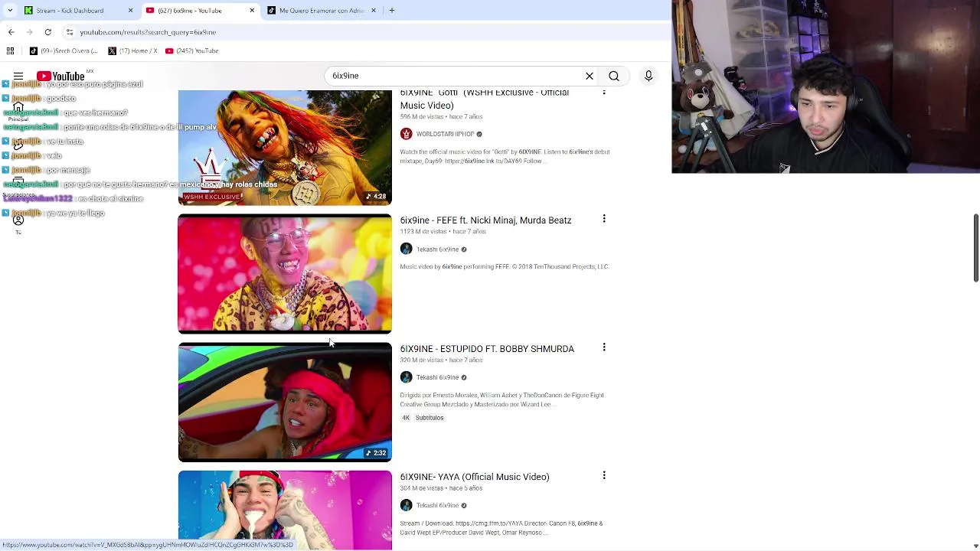Click the 4:28 duration badge on Gotti

(x=376, y=197)
